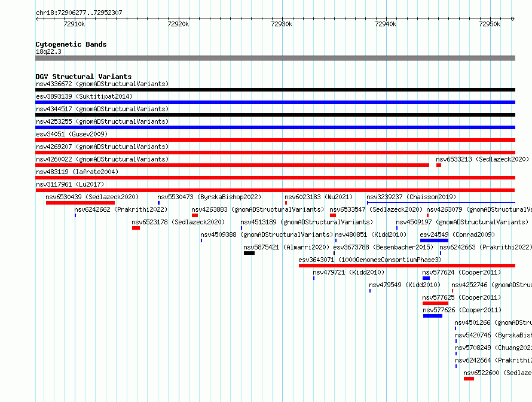Select the nsv479549 (Kidd2010) label
Screen dimensions: 532x402
pyautogui.click(x=405, y=285)
